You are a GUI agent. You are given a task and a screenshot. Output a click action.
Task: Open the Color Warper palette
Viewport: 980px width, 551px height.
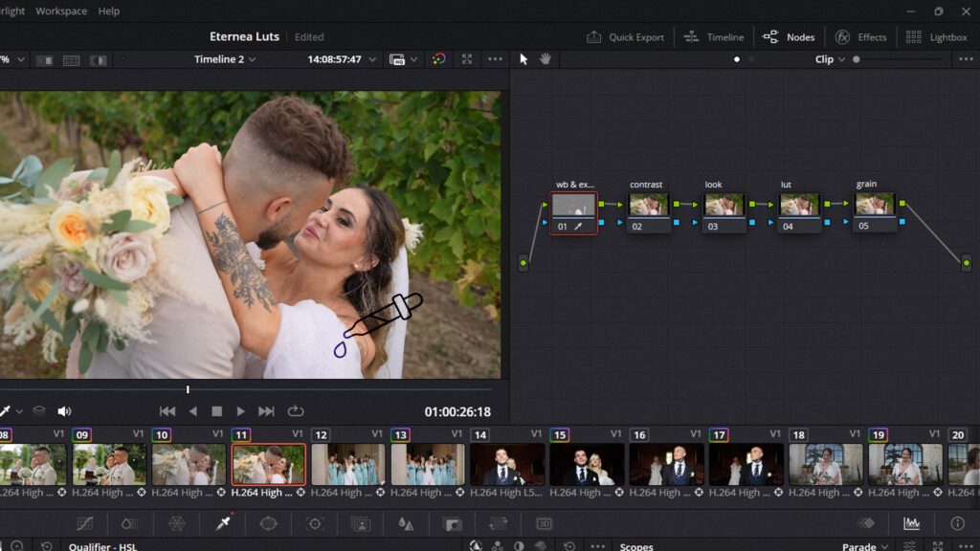pyautogui.click(x=177, y=523)
